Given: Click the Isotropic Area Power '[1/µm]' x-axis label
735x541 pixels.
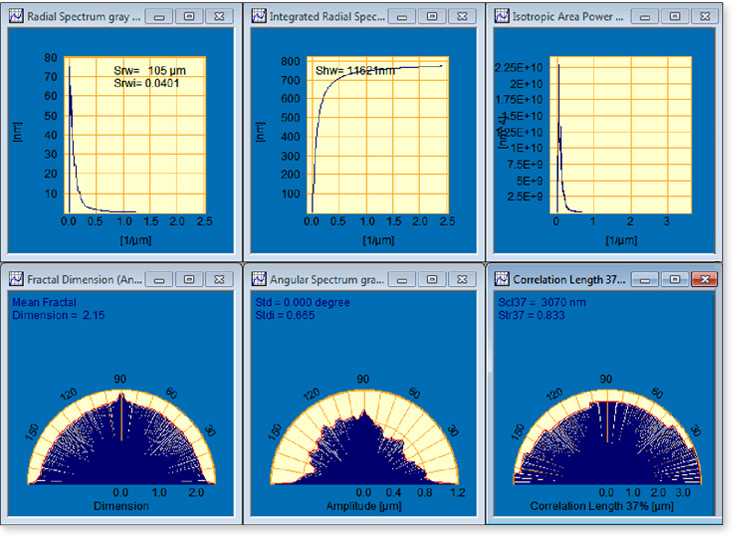Looking at the screenshot, I should [x=621, y=240].
